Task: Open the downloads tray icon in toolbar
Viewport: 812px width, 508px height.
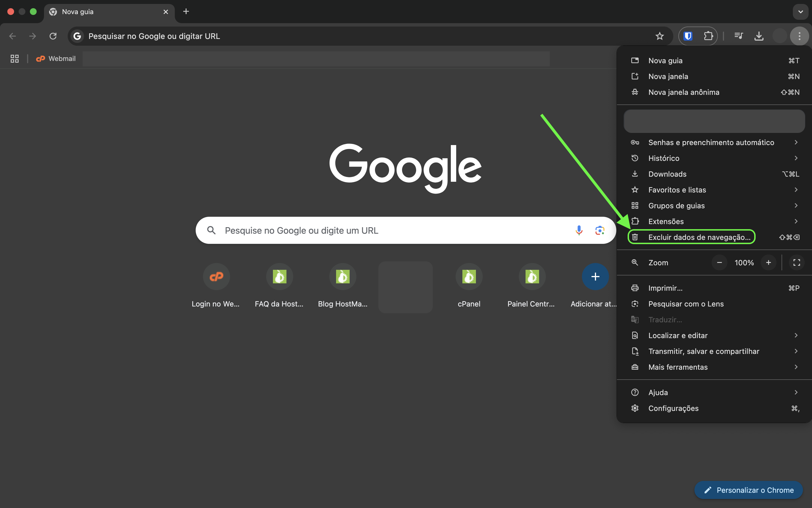Action: [759, 36]
